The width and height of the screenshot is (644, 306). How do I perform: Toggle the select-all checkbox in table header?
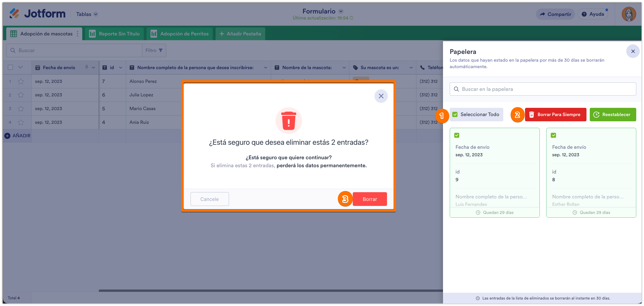point(10,67)
